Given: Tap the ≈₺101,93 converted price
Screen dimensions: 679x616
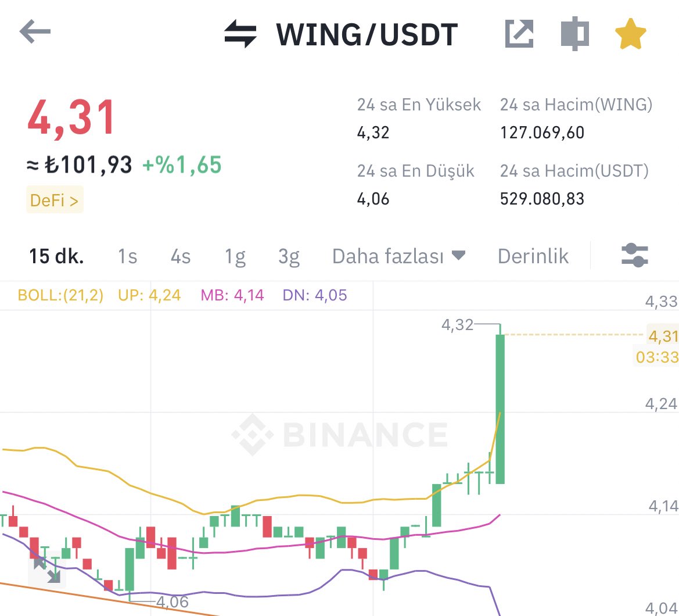Looking at the screenshot, I should 79,165.
